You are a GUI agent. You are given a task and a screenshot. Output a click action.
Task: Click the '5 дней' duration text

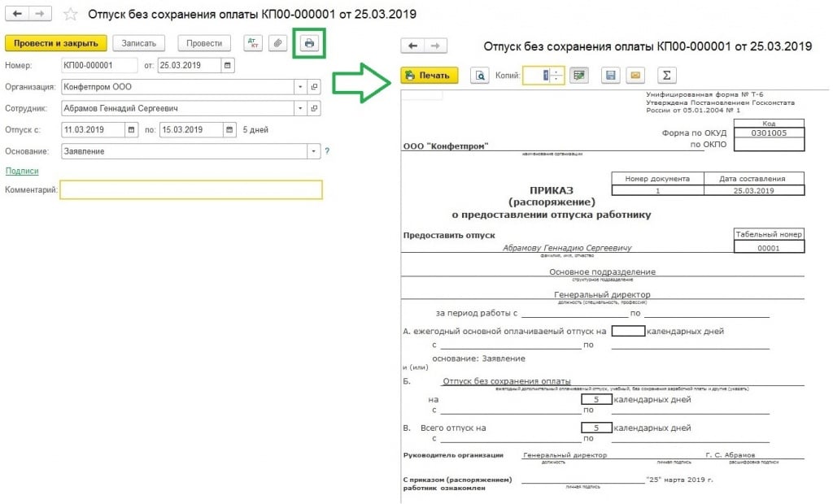click(x=255, y=129)
